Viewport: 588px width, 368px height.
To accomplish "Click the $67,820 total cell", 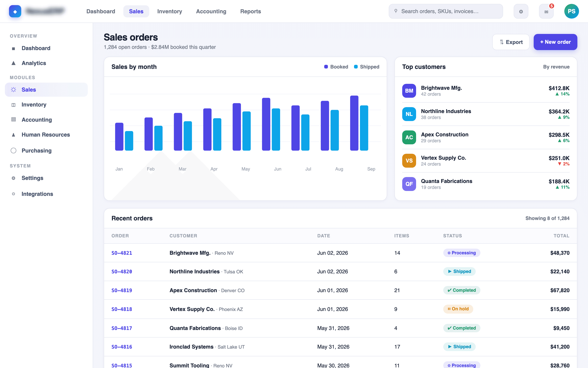I will (560, 290).
